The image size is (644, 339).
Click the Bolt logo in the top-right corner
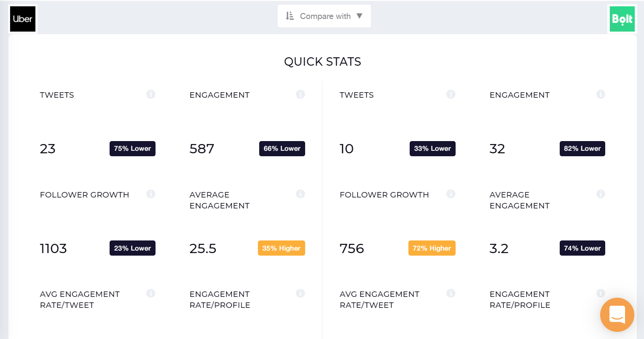click(622, 19)
